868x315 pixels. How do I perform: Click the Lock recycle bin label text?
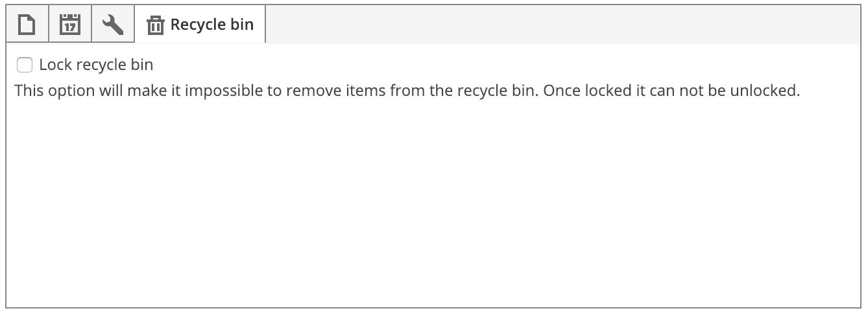pos(96,65)
